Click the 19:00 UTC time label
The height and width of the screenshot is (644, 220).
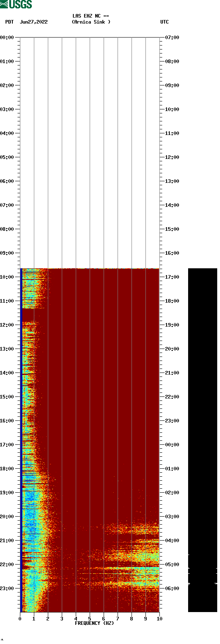[x=172, y=325]
